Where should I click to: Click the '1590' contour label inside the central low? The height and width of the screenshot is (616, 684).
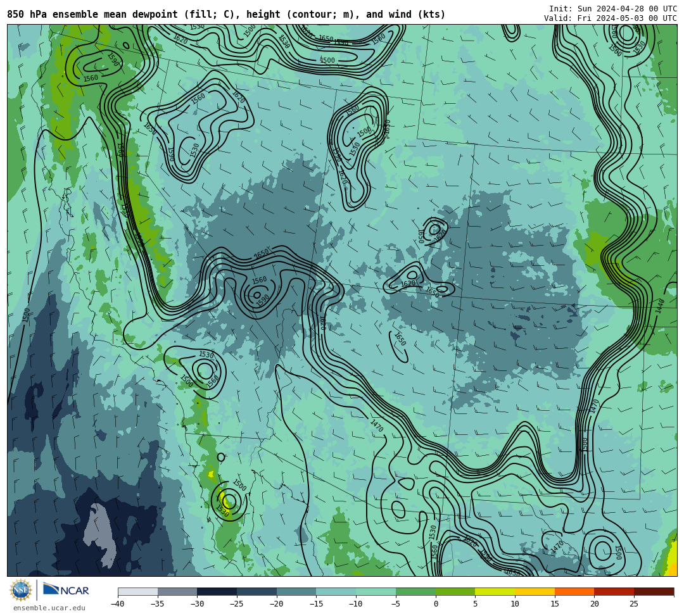pyautogui.click(x=263, y=300)
